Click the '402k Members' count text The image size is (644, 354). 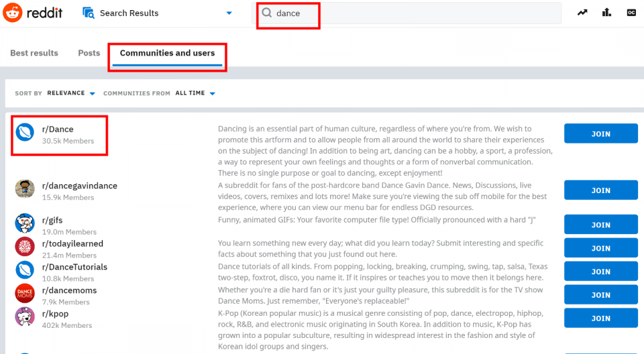[67, 326]
